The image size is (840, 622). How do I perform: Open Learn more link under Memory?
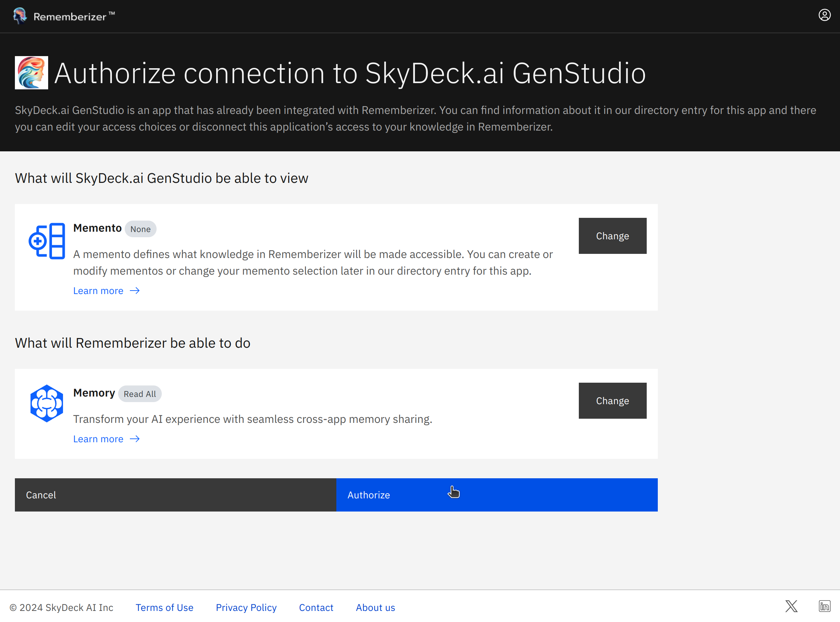pyautogui.click(x=98, y=439)
